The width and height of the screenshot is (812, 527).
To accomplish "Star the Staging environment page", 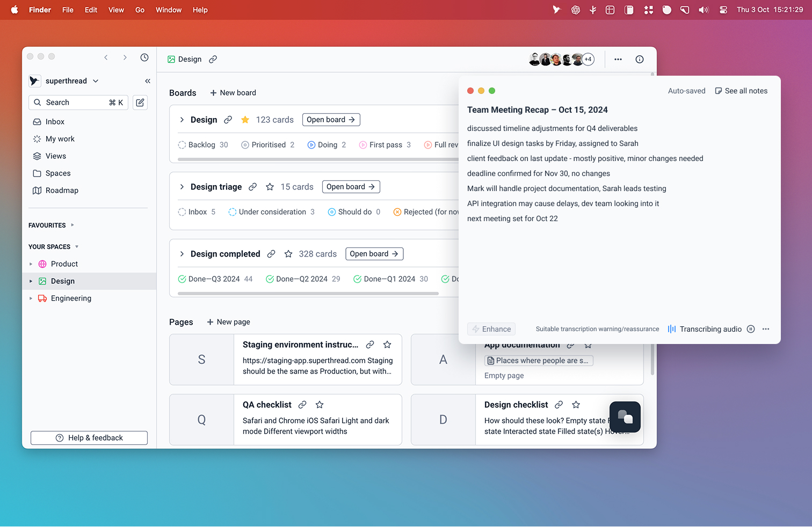I will click(387, 345).
